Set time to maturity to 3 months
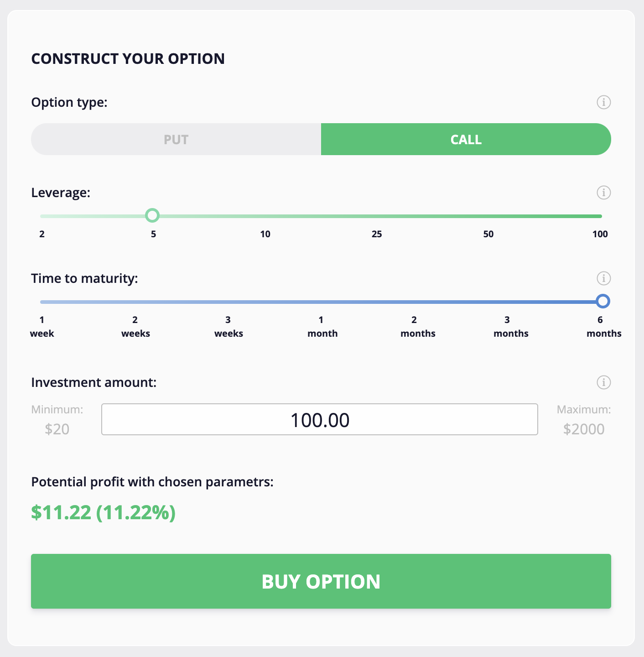644x657 pixels. click(507, 302)
